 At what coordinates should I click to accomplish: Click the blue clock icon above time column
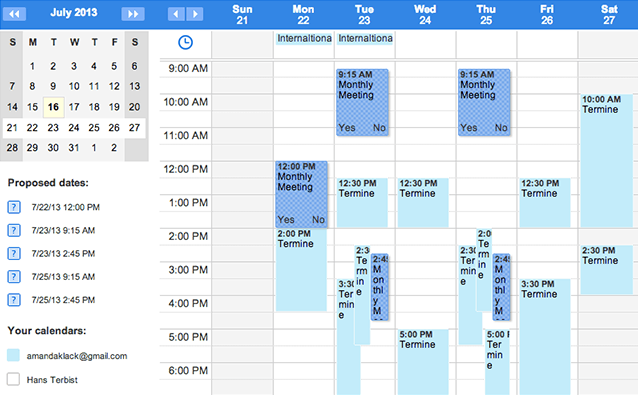[x=186, y=42]
